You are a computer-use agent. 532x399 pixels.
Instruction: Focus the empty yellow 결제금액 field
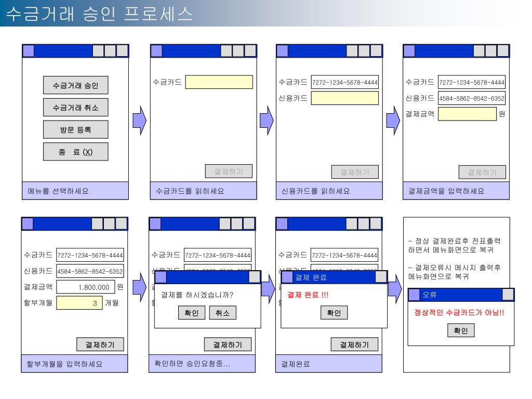[467, 114]
